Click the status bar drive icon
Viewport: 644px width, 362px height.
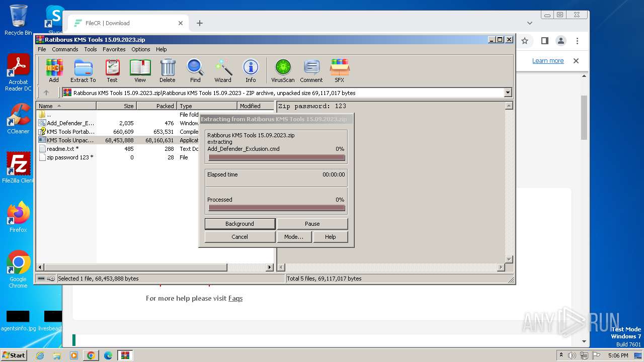pos(41,279)
